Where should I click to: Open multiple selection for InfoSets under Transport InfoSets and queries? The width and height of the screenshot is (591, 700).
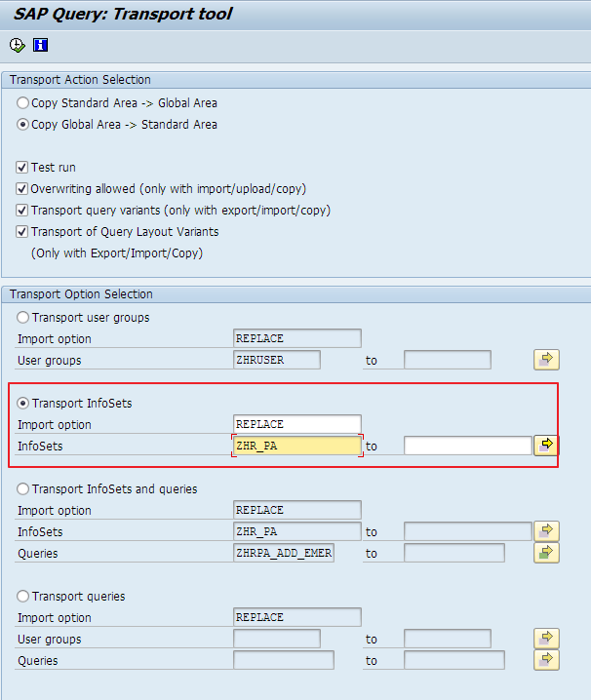[x=546, y=531]
